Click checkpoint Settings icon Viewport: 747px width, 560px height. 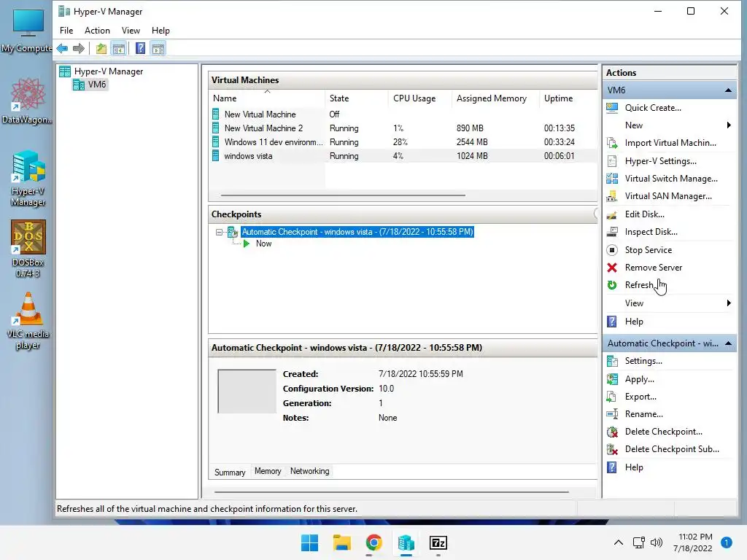tap(612, 361)
